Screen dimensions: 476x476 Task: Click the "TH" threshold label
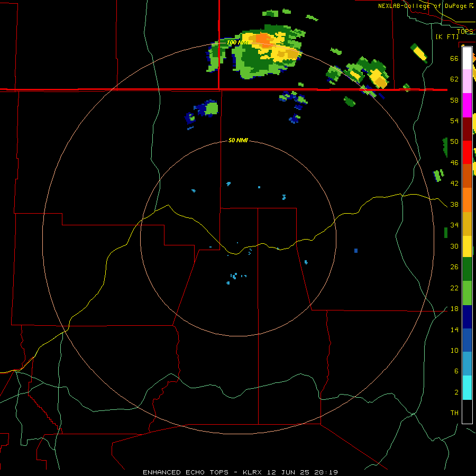click(x=454, y=413)
